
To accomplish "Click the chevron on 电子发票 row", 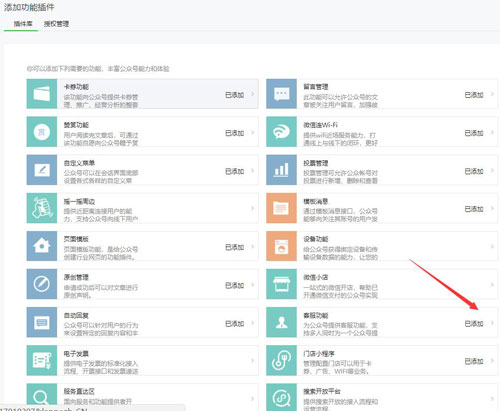I will (x=253, y=361).
